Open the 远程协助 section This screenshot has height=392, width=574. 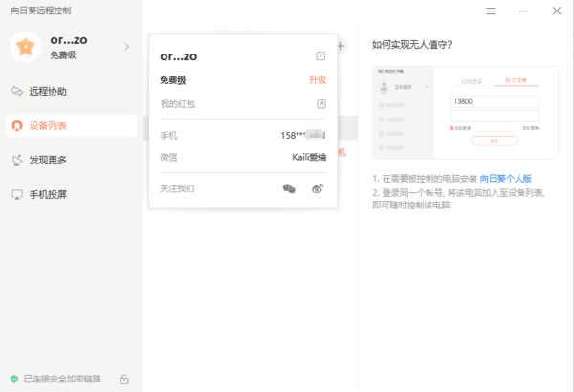click(x=48, y=92)
